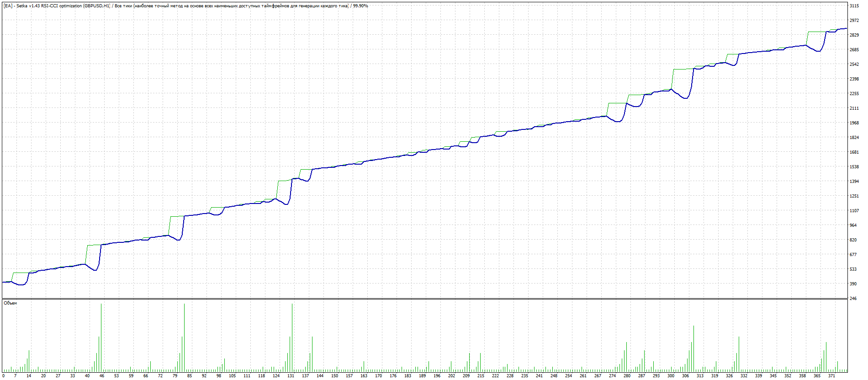The image size is (868, 380).
Task: Click the trade number 0 on the horizontal axis
Action: (4, 376)
